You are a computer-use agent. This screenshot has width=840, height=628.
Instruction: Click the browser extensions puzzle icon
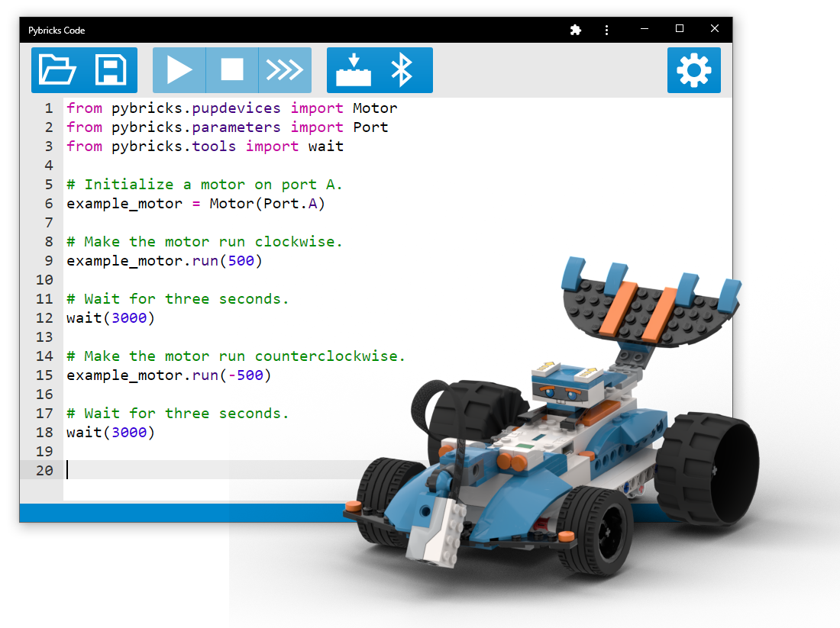[575, 30]
